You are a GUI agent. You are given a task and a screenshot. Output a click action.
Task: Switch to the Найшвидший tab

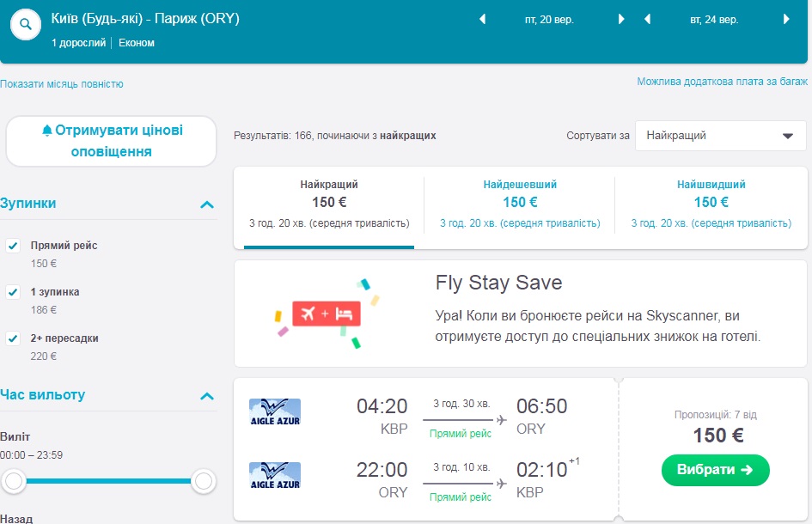coord(711,204)
